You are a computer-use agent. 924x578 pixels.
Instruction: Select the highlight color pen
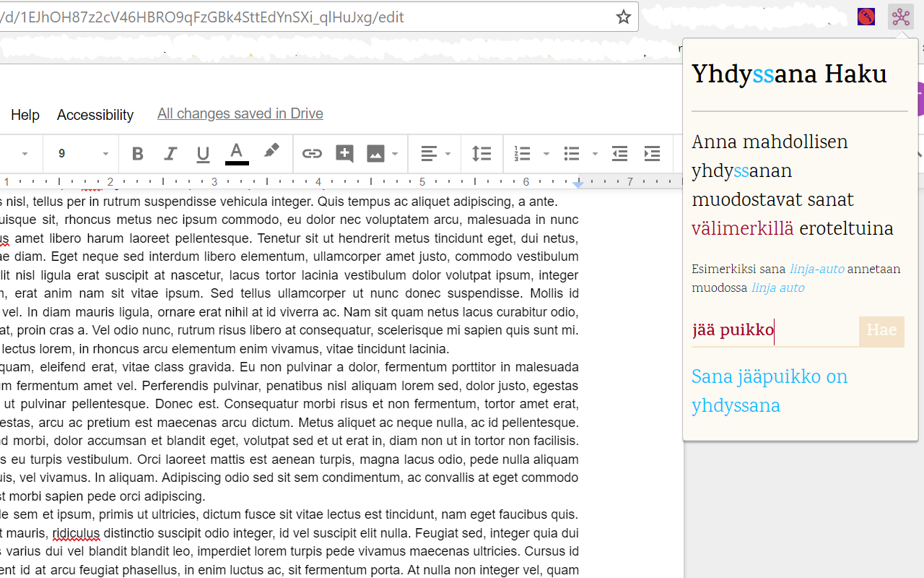click(271, 152)
